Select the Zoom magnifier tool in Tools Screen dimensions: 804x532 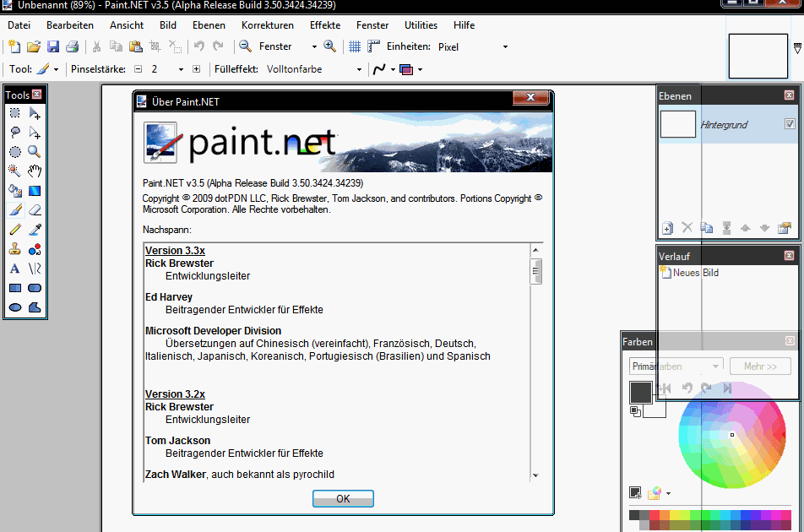tap(35, 152)
